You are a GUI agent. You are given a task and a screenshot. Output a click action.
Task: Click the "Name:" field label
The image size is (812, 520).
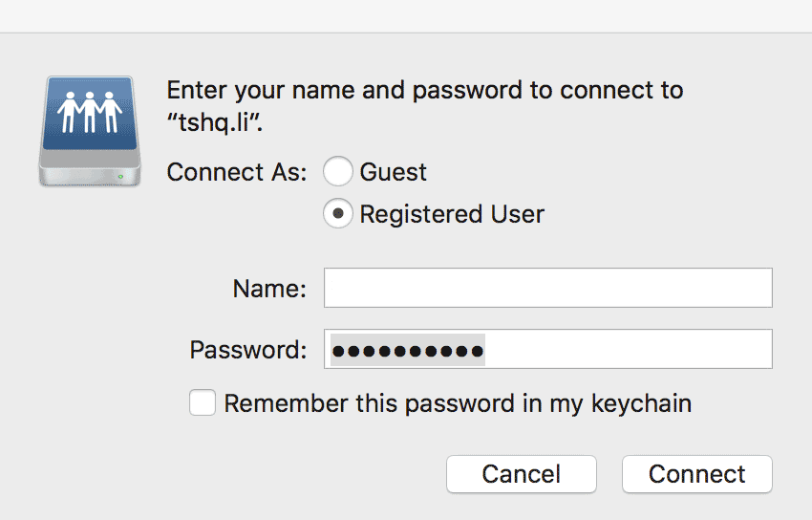coord(269,289)
